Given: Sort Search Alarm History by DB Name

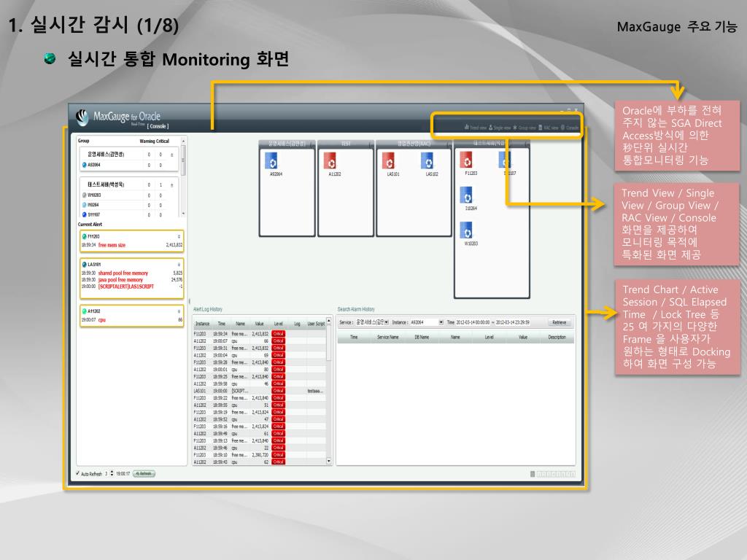Looking at the screenshot, I should 422,337.
